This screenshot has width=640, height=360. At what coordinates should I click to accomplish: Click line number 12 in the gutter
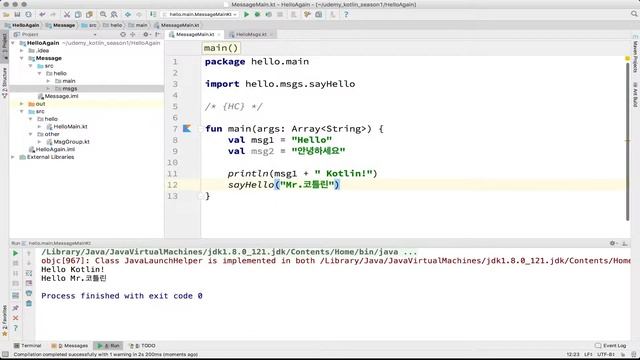[173, 185]
